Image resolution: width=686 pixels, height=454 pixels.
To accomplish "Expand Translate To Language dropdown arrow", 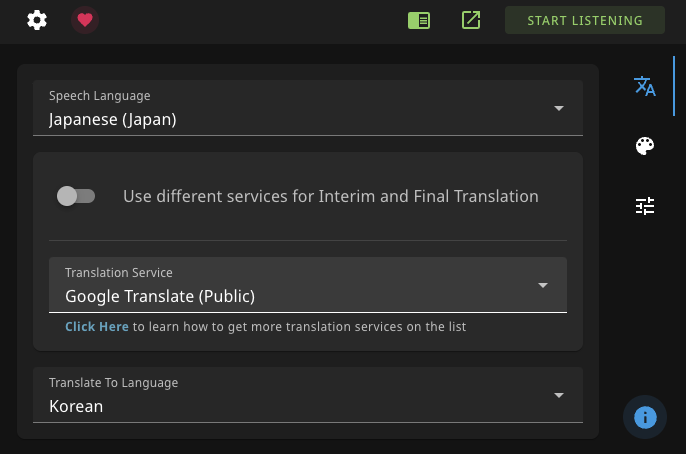I will (559, 395).
